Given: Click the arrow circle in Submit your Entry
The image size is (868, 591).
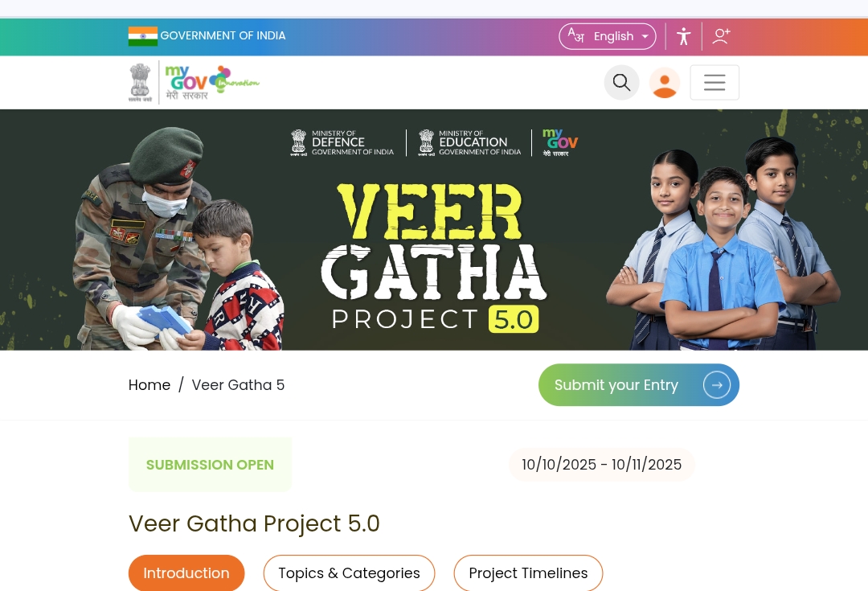Looking at the screenshot, I should coord(716,385).
